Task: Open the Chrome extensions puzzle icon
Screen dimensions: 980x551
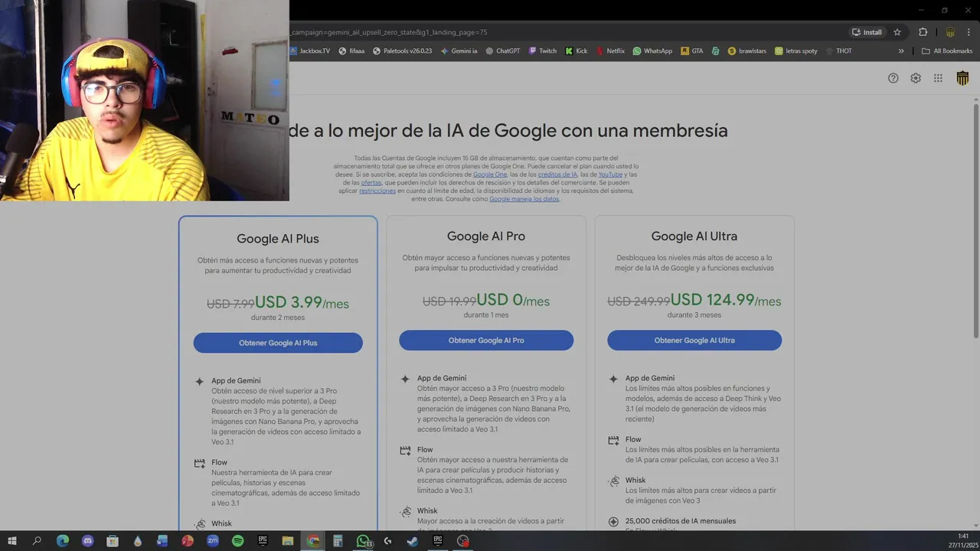Action: [923, 32]
